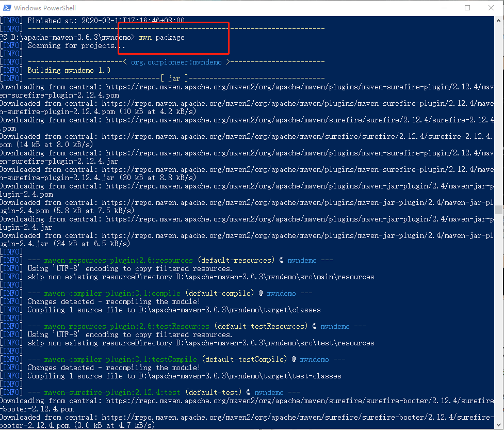Click the "mvn package" command text
This screenshot has width=504, height=430.
click(161, 37)
